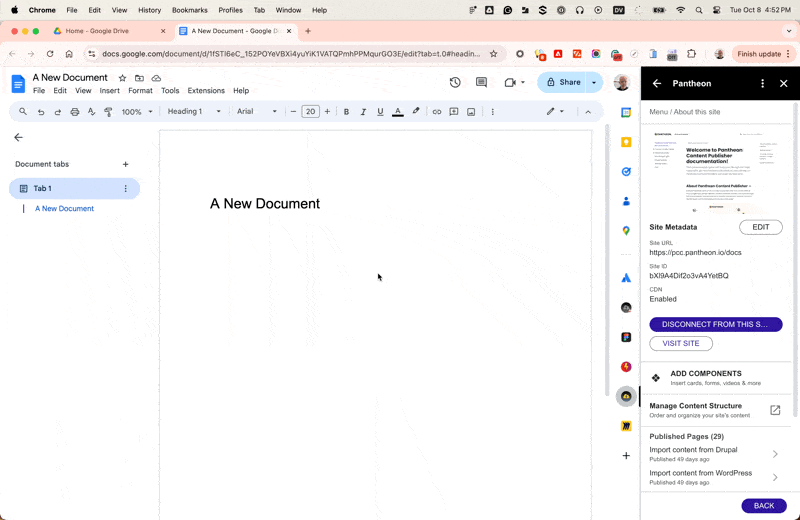Edit the Site Metadata
This screenshot has width=800, height=520.
(x=761, y=227)
